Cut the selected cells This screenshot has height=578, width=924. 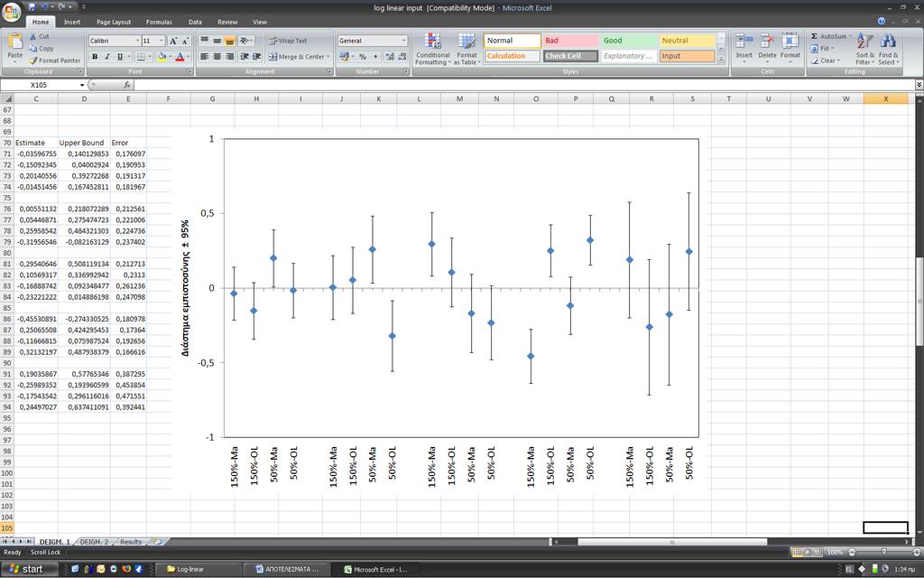coord(39,36)
